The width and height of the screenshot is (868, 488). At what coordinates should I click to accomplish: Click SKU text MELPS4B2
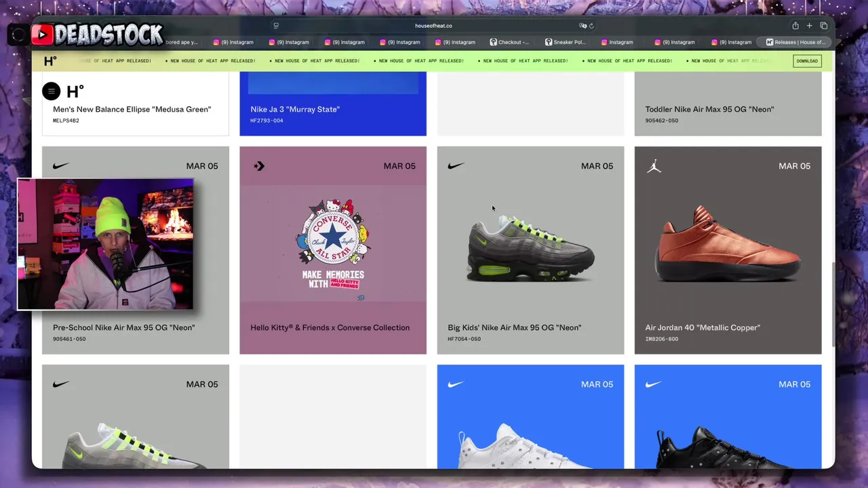click(x=66, y=121)
